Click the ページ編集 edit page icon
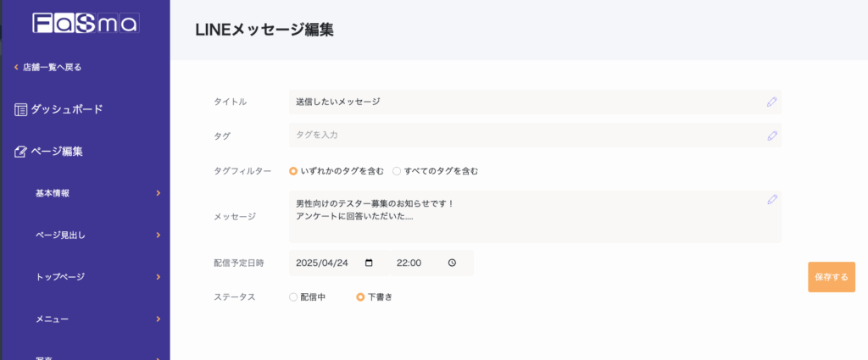The width and height of the screenshot is (868, 360). click(20, 152)
